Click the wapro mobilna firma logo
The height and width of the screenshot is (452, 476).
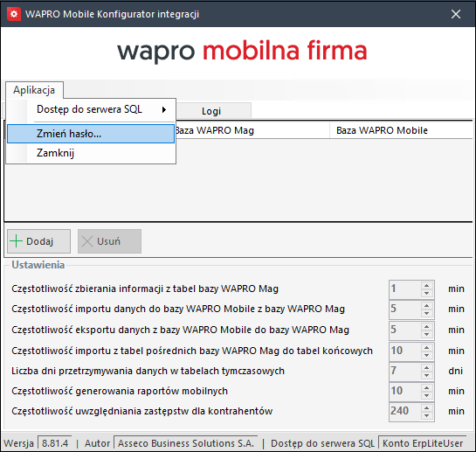point(242,51)
